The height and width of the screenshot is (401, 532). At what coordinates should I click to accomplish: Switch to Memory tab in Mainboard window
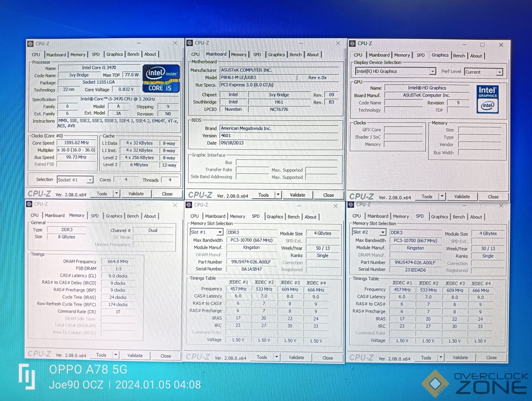pyautogui.click(x=239, y=54)
